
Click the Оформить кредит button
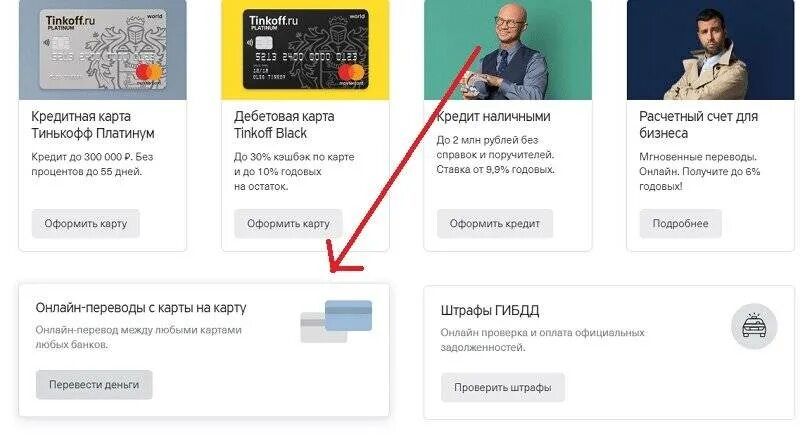(x=494, y=223)
